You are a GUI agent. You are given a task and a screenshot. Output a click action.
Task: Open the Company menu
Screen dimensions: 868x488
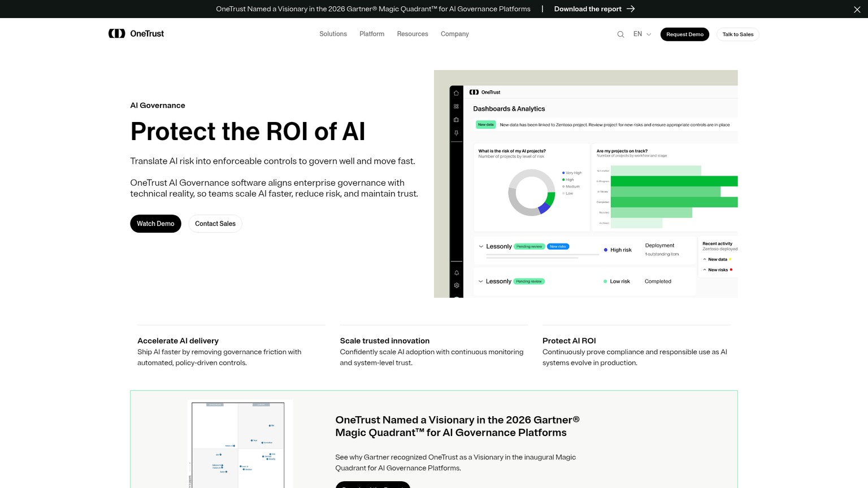(455, 34)
